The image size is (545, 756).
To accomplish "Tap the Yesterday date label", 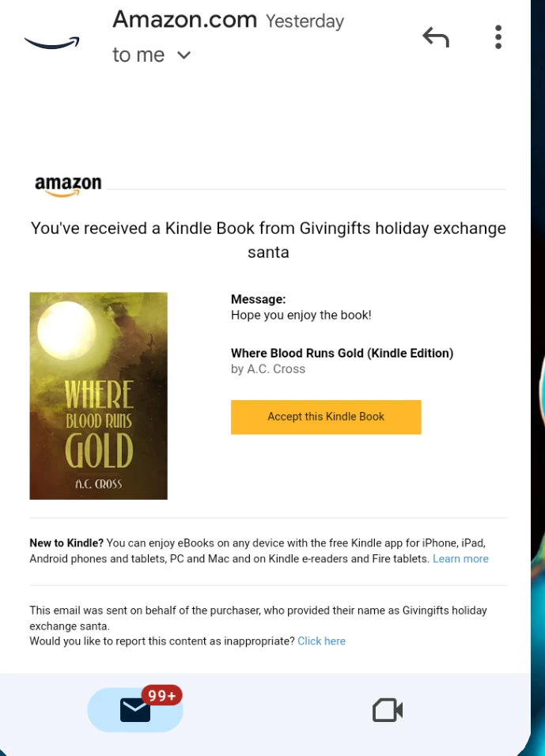I will tap(305, 21).
